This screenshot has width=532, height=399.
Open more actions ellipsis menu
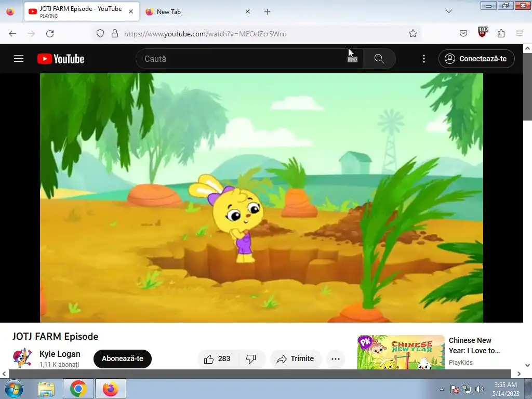click(336, 358)
